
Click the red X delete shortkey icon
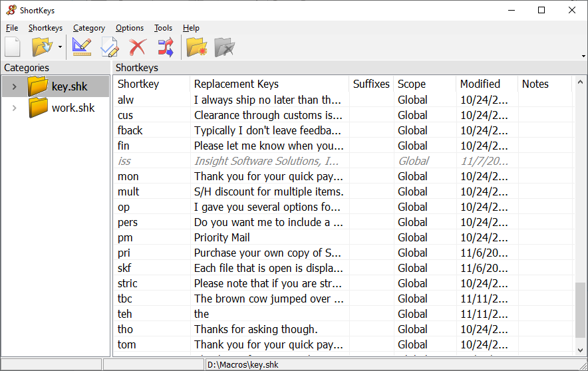pyautogui.click(x=137, y=47)
